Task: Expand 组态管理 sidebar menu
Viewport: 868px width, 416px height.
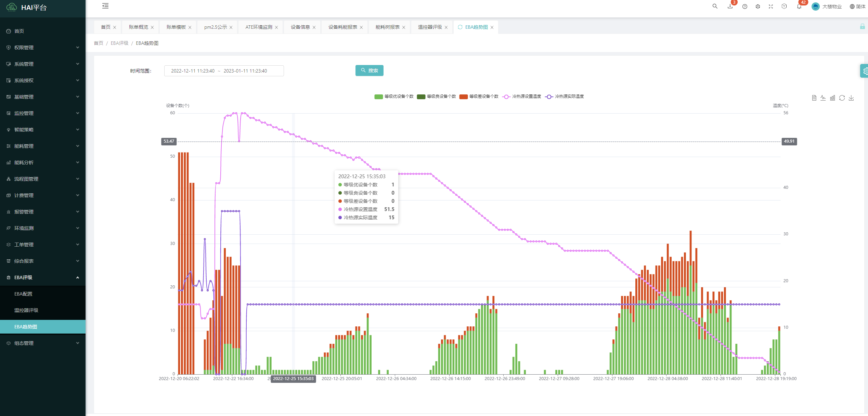Action: pos(43,343)
